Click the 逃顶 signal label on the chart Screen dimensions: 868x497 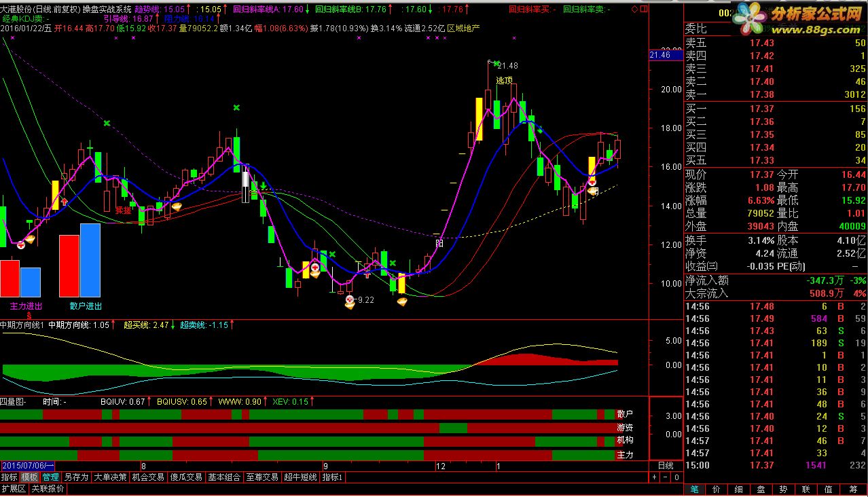point(504,80)
